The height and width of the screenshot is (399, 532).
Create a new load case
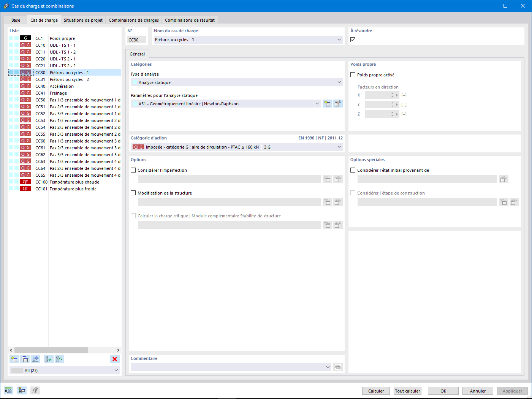[x=14, y=359]
